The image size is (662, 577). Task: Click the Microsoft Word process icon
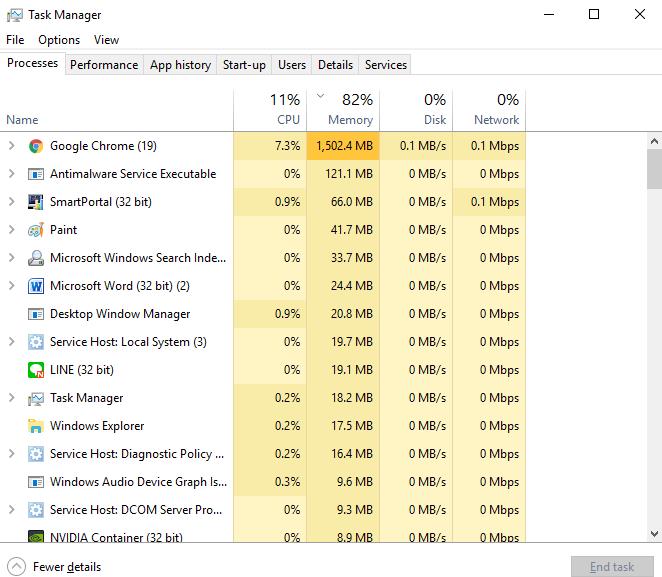(36, 286)
